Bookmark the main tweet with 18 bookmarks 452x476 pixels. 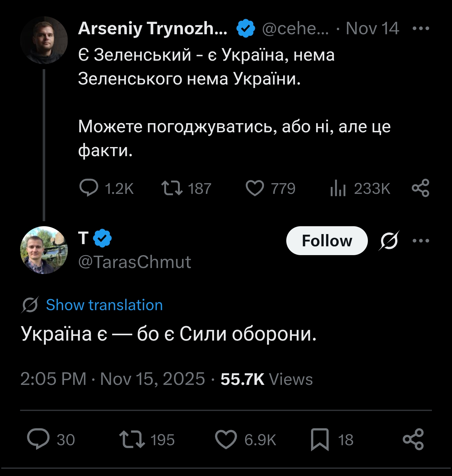[320, 439]
